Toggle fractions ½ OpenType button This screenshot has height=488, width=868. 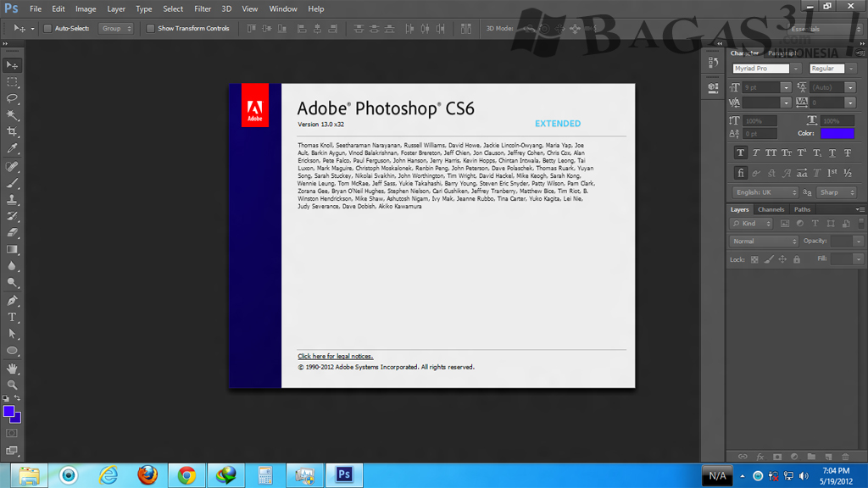pos(848,173)
